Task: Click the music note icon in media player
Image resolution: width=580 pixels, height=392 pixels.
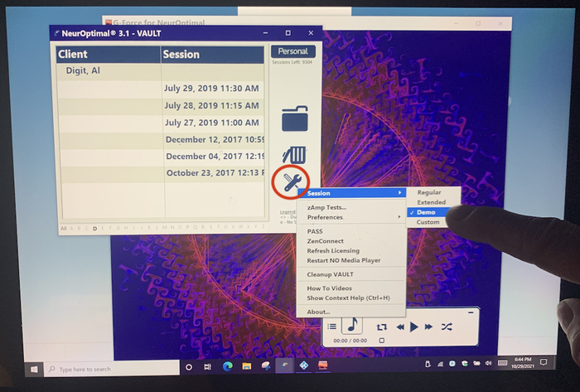Action: [352, 325]
